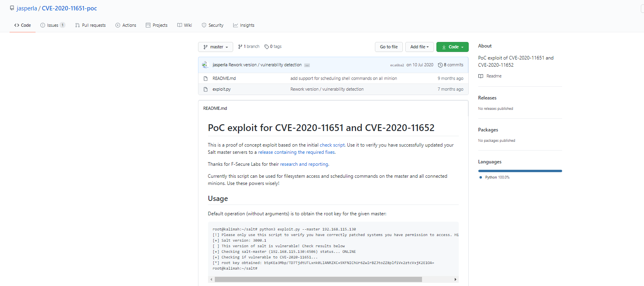View the 1 branch link
The image size is (644, 286).
click(x=249, y=47)
